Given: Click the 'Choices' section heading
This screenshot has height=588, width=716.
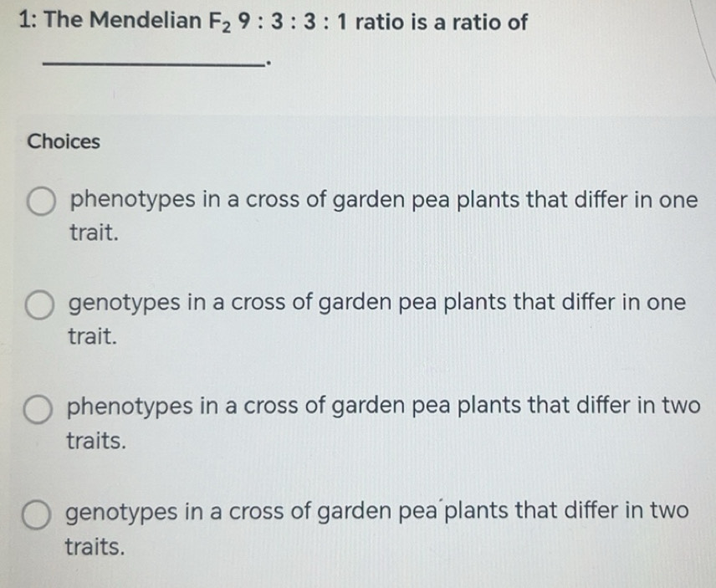Looking at the screenshot, I should point(63,141).
